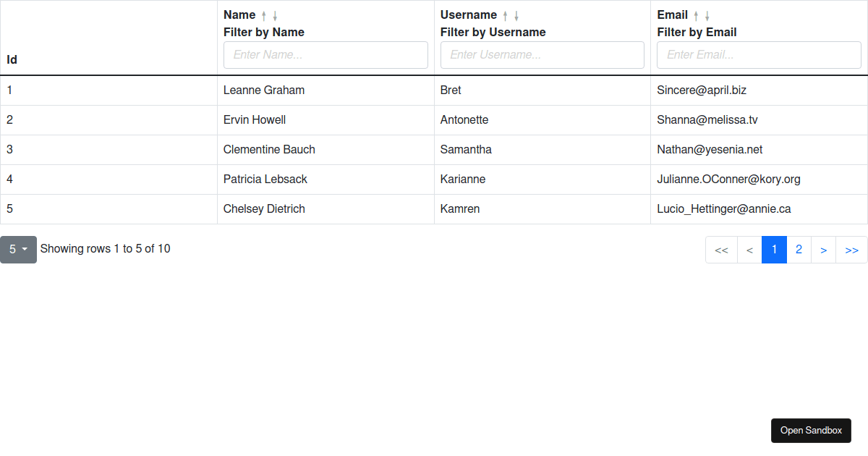This screenshot has width=868, height=456.
Task: Jump to the last page with >>
Action: [851, 250]
